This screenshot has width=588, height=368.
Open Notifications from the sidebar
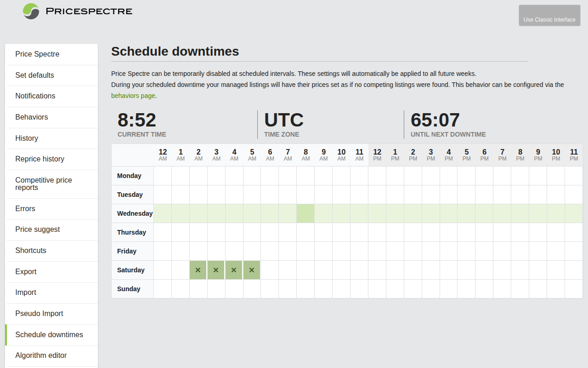pos(35,96)
